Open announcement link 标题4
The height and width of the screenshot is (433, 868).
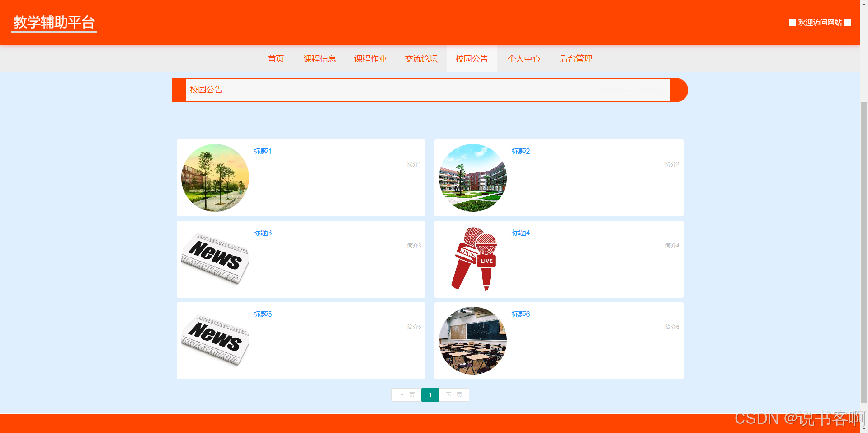point(520,233)
